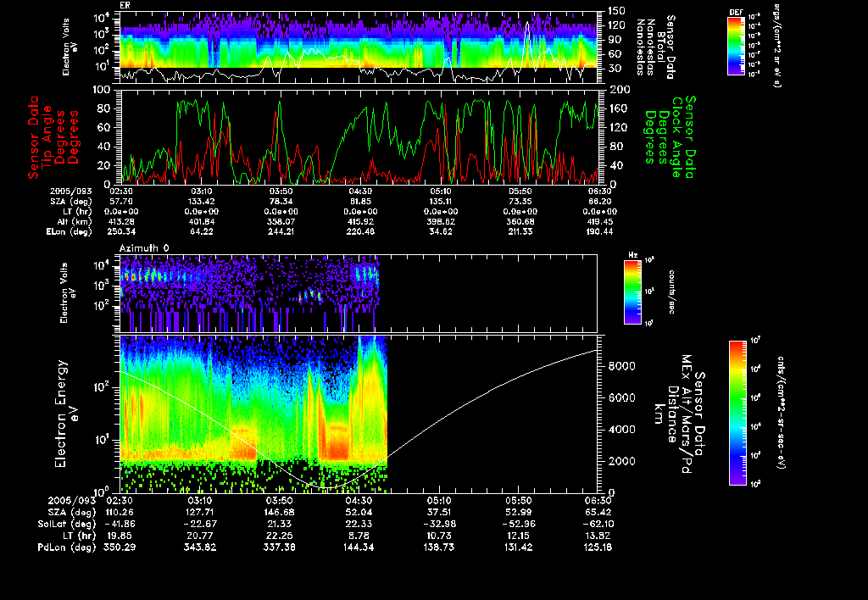Click the SZA value '110.26'
Screen dimensions: 868x600
point(120,512)
